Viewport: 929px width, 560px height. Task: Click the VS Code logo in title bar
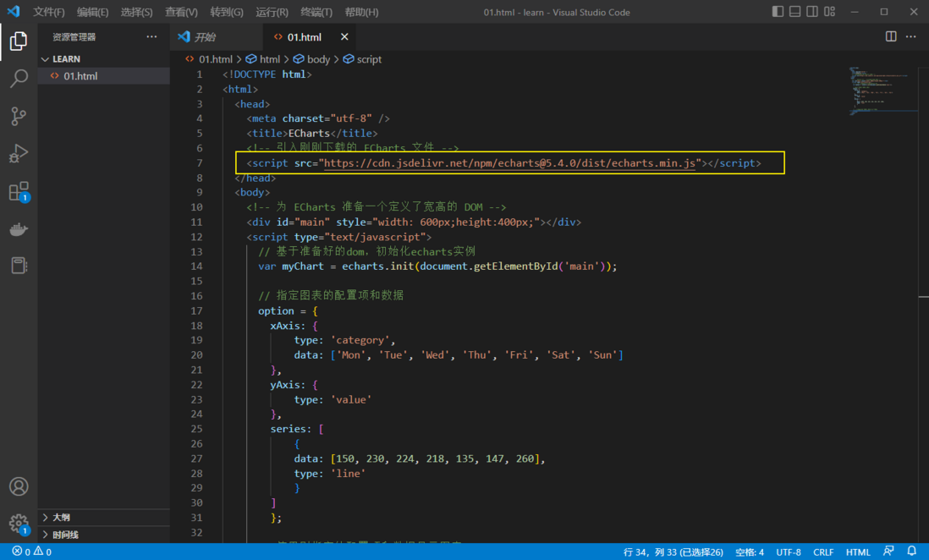[x=14, y=12]
